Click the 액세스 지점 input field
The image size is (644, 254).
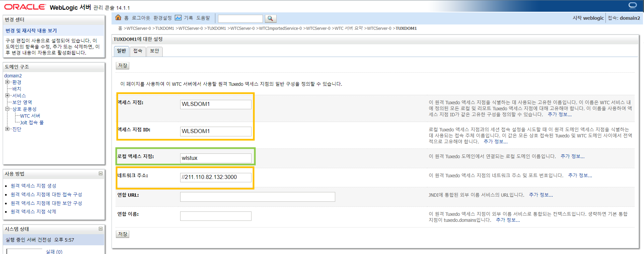coord(216,104)
